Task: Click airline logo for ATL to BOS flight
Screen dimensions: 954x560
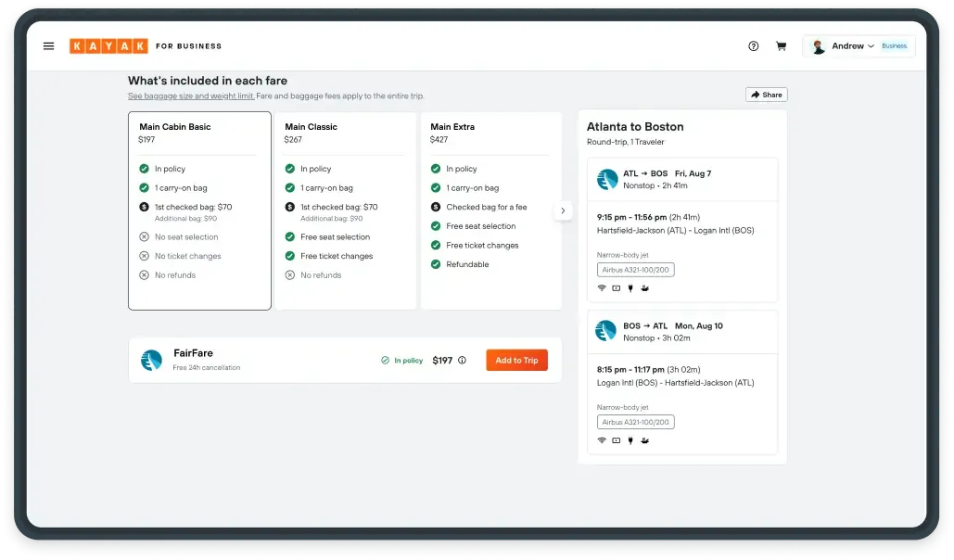Action: [x=607, y=180]
